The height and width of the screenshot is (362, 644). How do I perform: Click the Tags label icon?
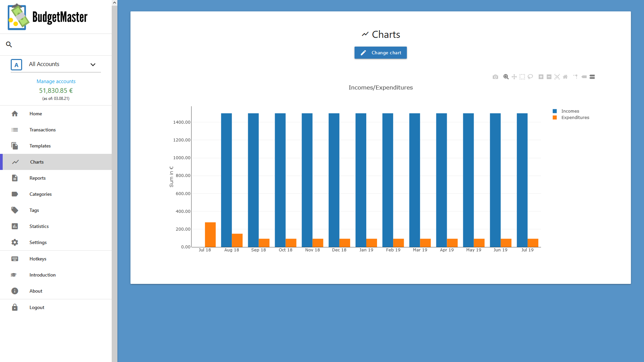point(15,210)
